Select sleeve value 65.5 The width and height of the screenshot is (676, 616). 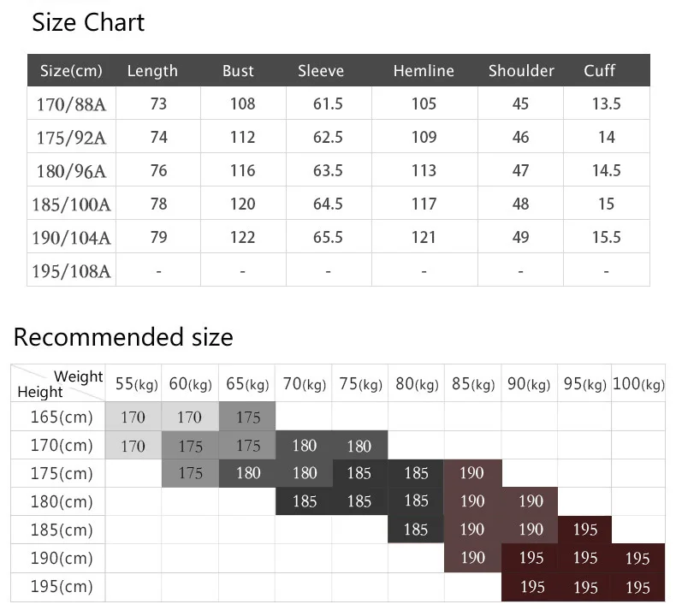[x=328, y=238]
